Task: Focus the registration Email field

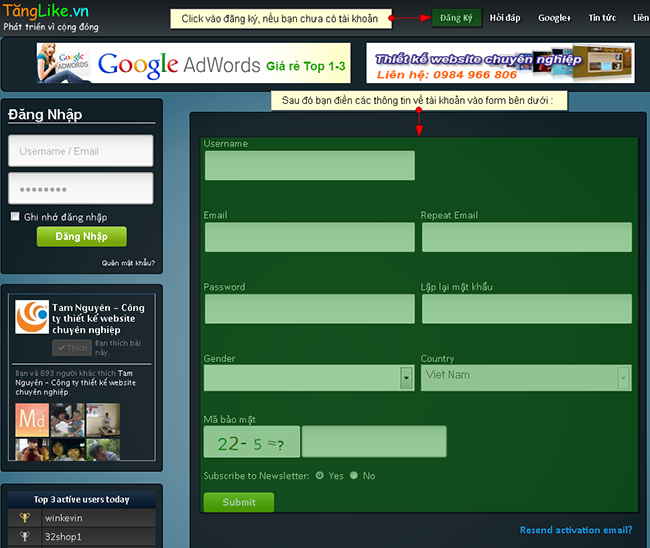Action: (310, 237)
